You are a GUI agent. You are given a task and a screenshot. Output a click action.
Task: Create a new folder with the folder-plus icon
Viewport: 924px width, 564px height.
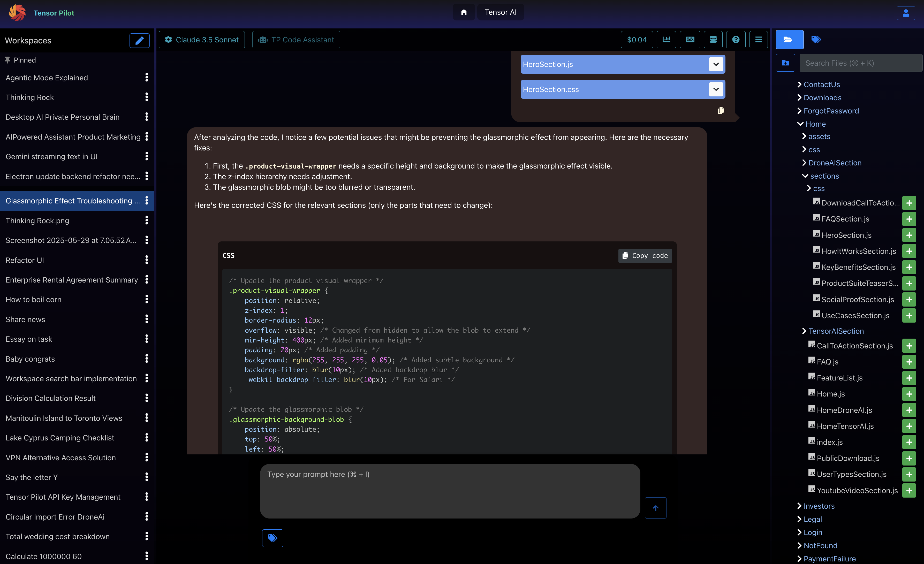pos(786,63)
